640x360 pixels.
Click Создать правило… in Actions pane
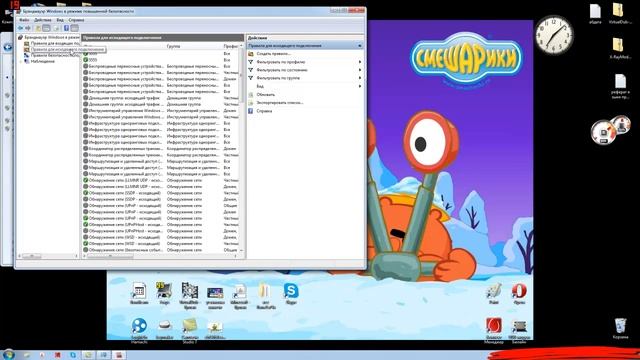click(x=273, y=53)
